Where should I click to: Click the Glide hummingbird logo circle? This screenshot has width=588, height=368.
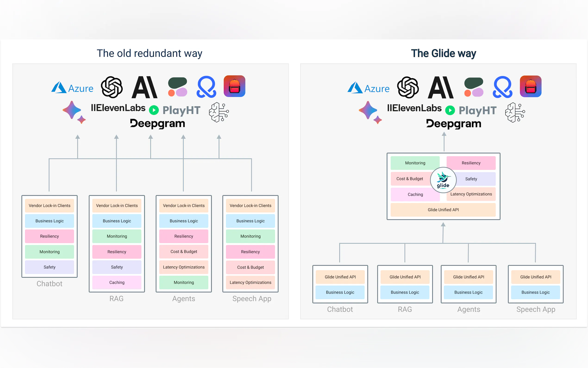point(443,180)
